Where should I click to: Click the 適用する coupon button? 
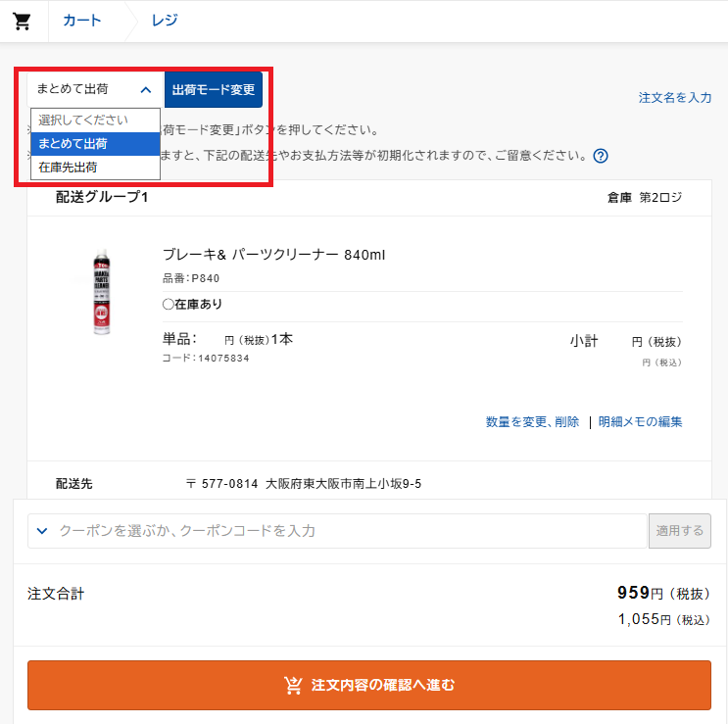click(x=680, y=531)
